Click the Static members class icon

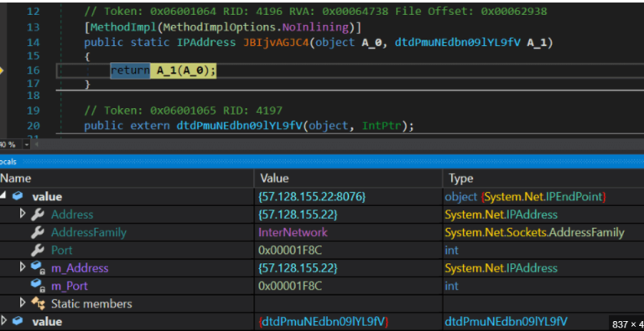38,303
